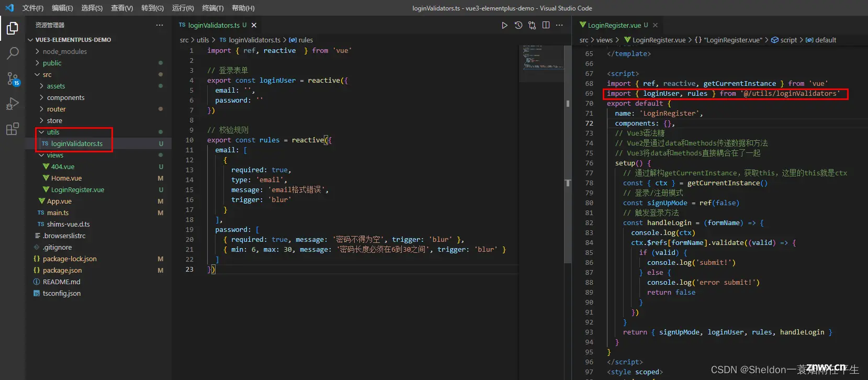
Task: Click the 'return false' line in right editor
Action: click(x=671, y=292)
